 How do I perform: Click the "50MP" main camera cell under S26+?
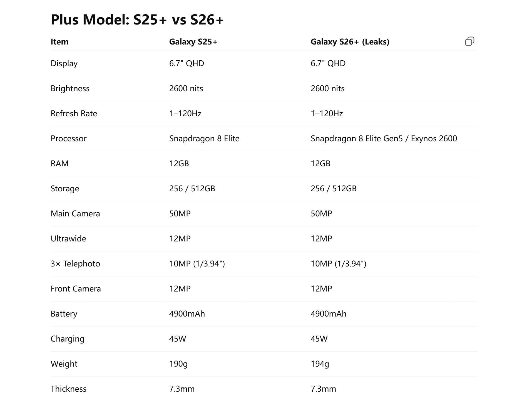tap(322, 213)
